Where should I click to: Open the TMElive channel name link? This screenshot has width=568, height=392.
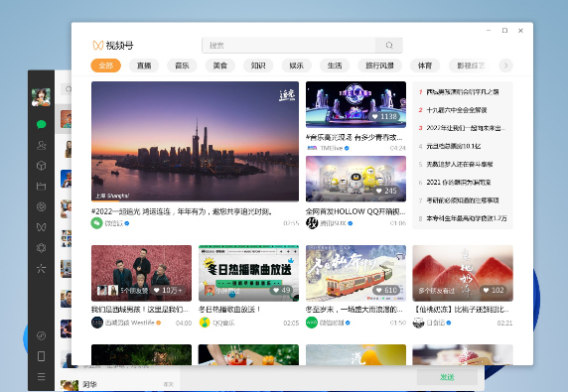[x=332, y=148]
